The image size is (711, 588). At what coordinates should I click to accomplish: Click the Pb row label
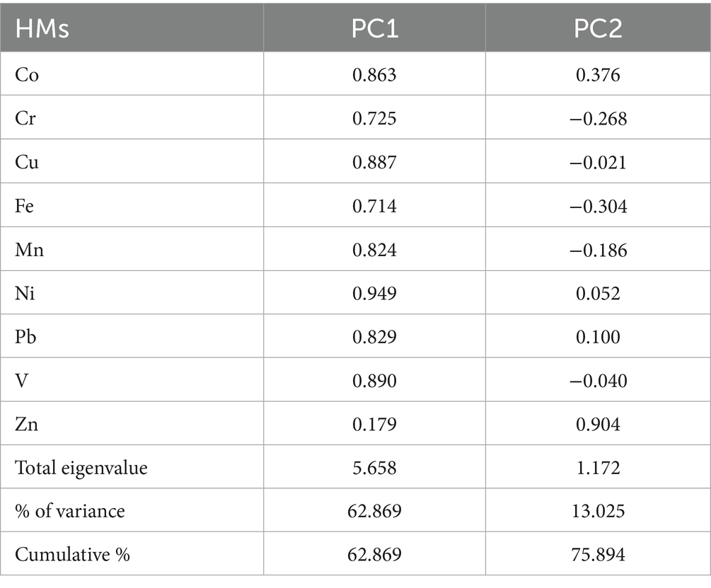[25, 336]
